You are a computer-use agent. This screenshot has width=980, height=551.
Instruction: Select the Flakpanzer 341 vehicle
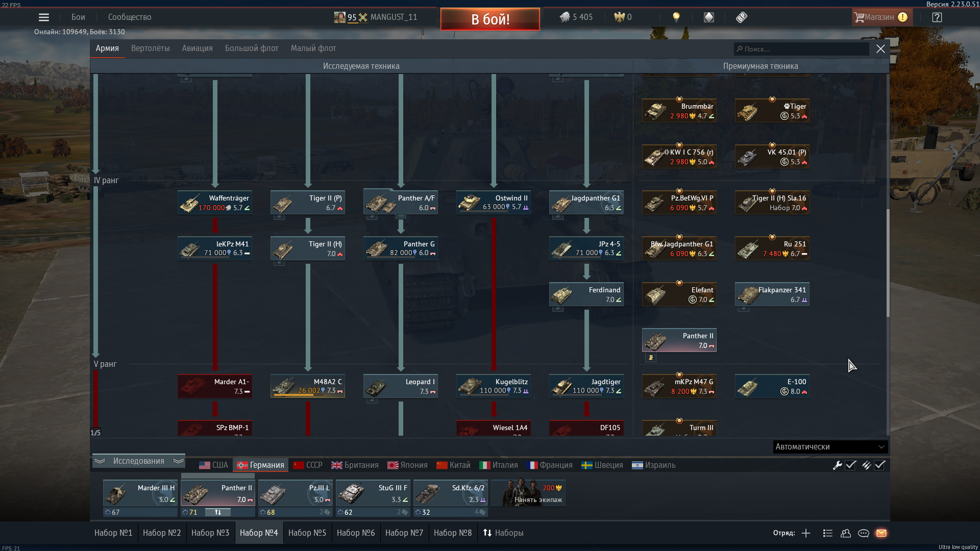[x=772, y=294]
